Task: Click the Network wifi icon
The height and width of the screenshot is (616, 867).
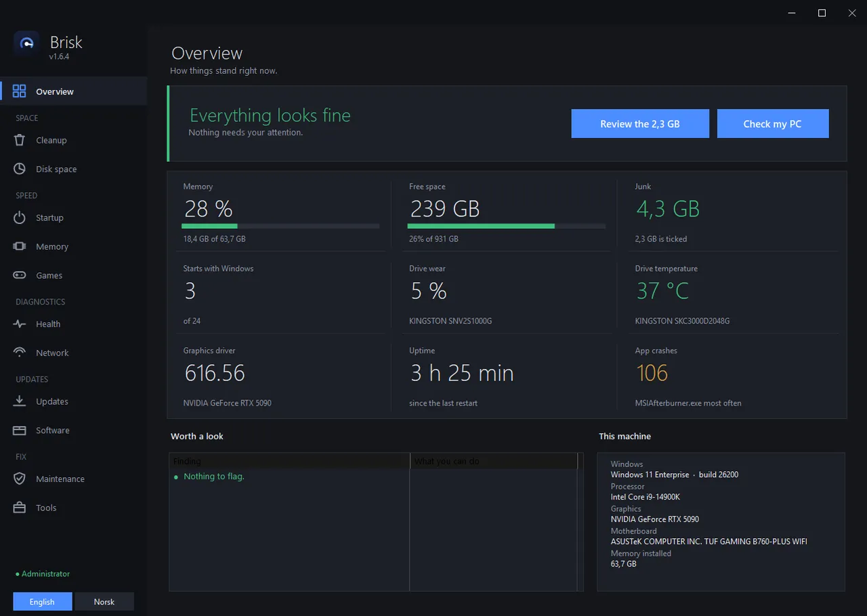Action: 20,353
